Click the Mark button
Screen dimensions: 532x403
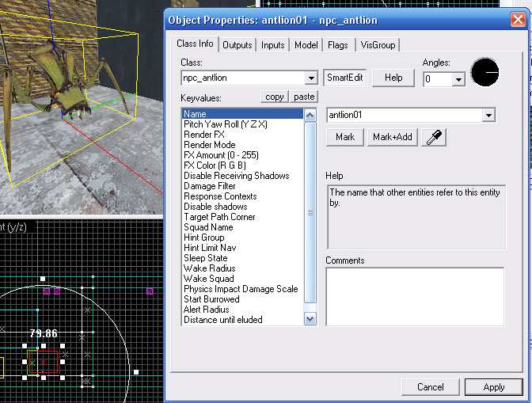pos(345,137)
